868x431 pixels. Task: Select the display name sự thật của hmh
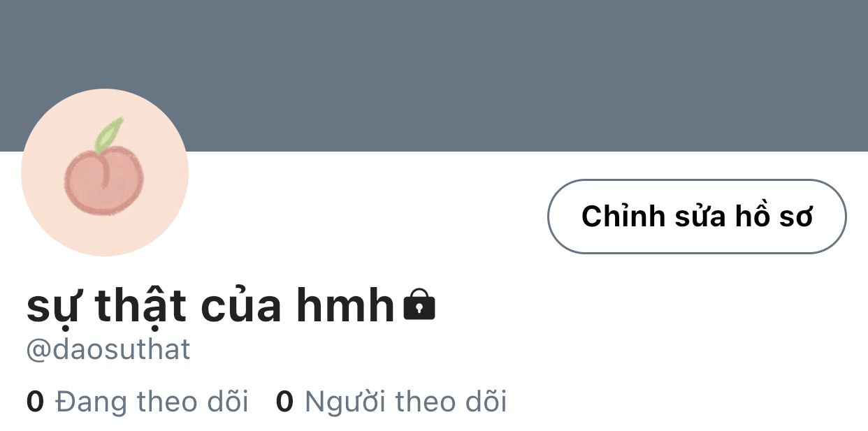point(210,306)
